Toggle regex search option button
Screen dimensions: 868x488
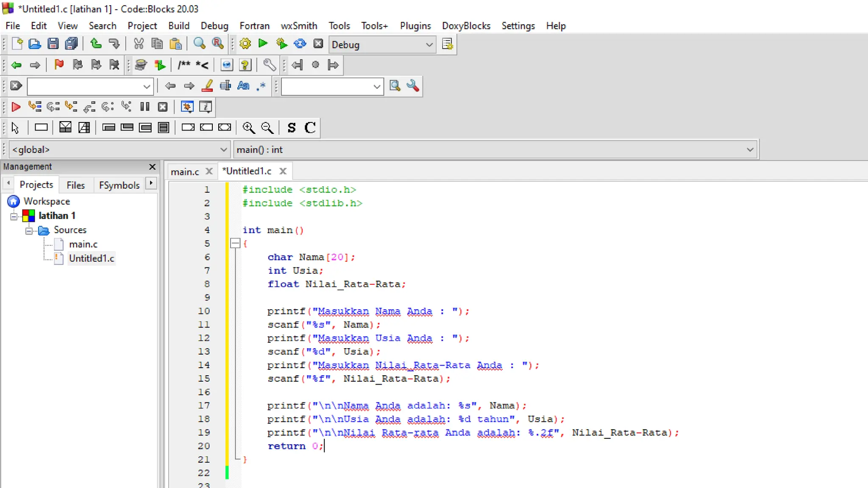pos(261,86)
